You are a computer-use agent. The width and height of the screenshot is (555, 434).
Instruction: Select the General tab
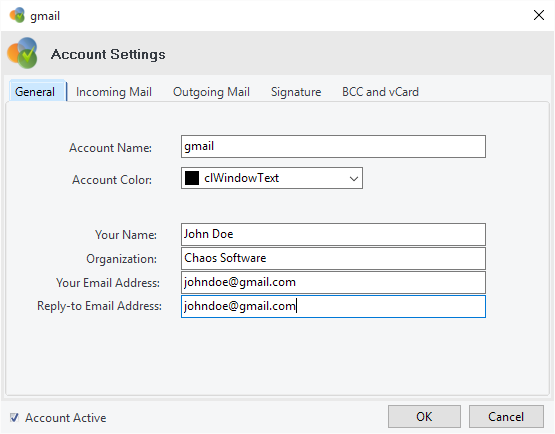click(35, 92)
